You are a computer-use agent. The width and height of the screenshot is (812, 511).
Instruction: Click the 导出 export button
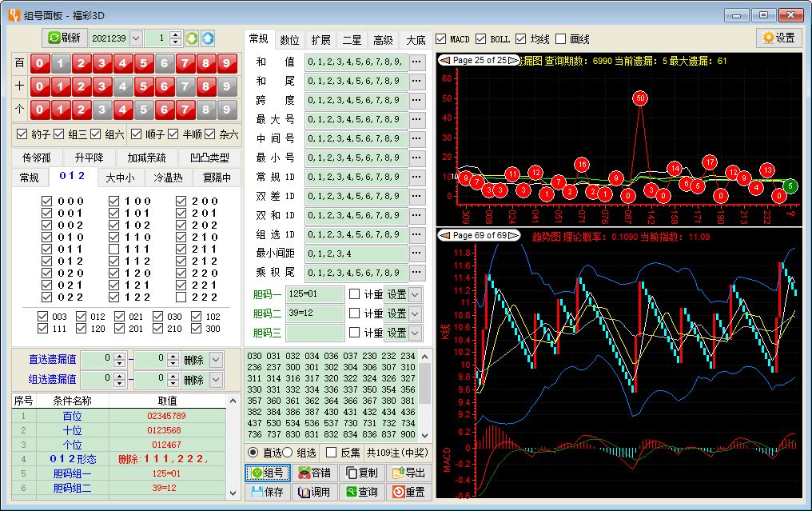coord(408,473)
